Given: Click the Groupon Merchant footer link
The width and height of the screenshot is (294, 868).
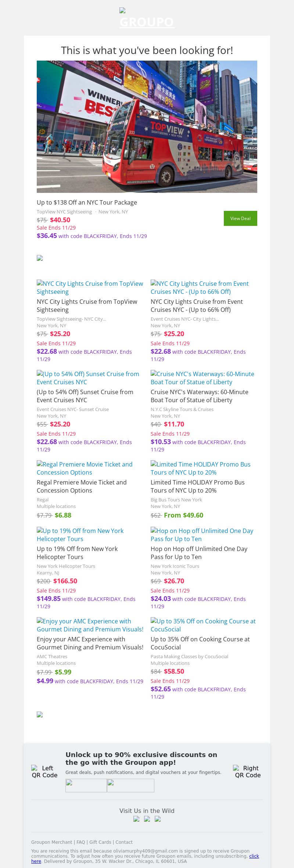Looking at the screenshot, I should click(51, 842).
